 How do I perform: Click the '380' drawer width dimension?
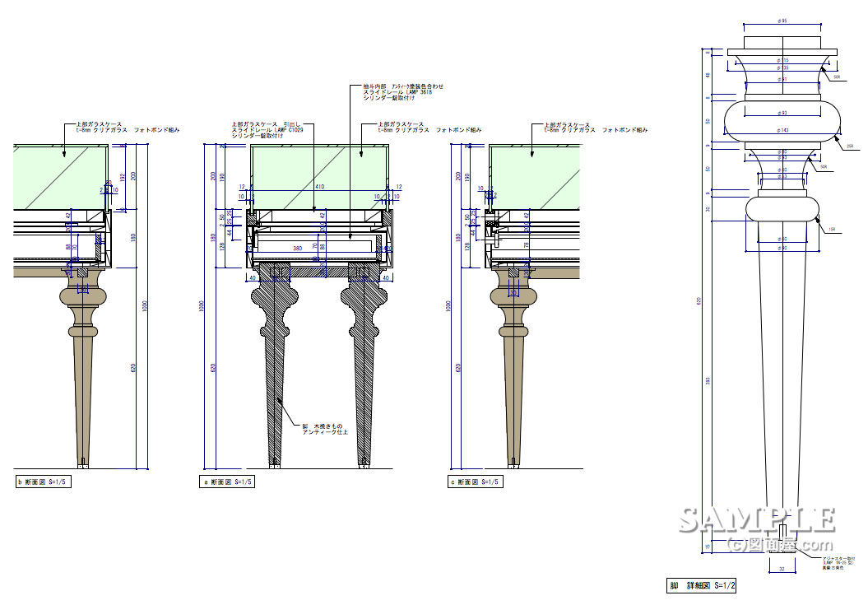coord(297,249)
